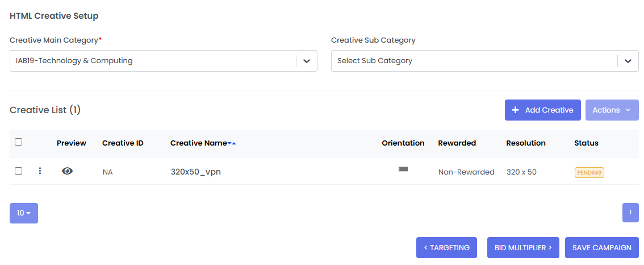This screenshot has width=644, height=265.
Task: Open the Creative Main Category dropdown
Action: coord(153,61)
